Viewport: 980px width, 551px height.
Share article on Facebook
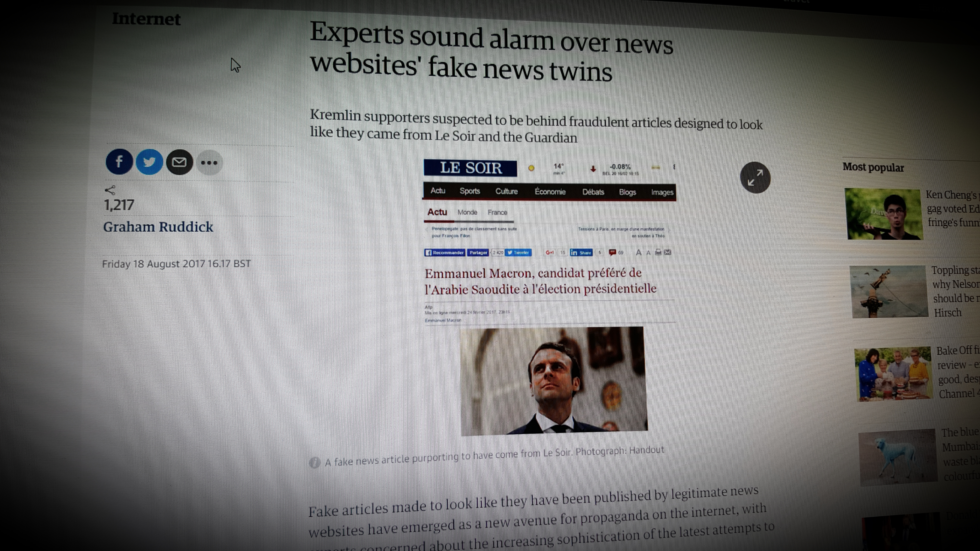click(119, 162)
